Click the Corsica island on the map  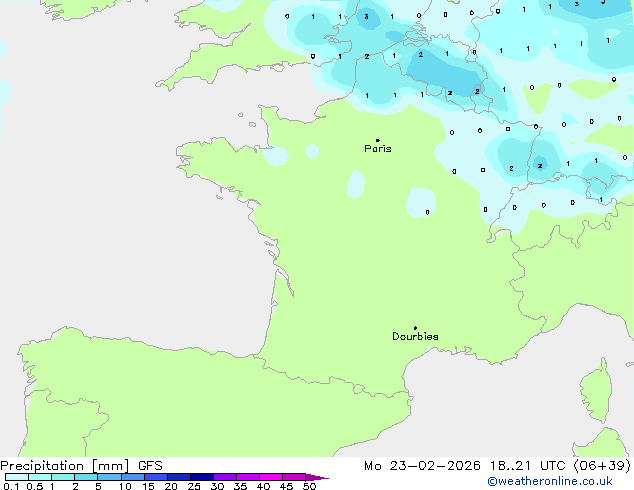click(596, 392)
